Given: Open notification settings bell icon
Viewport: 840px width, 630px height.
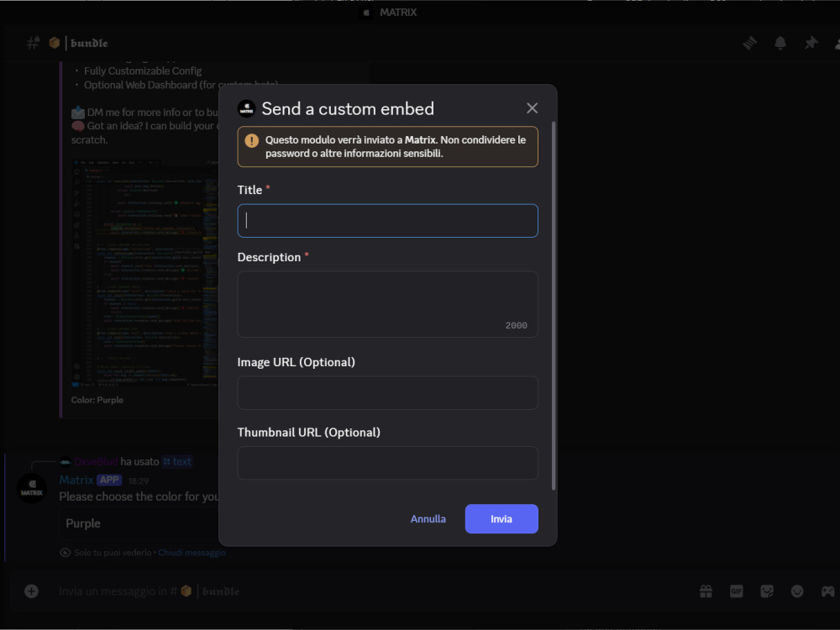Looking at the screenshot, I should (780, 43).
